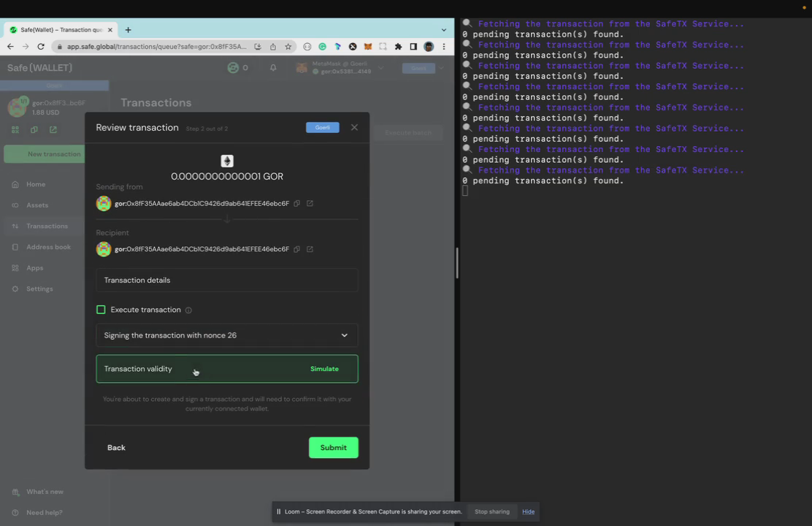Open the tab search chevron
This screenshot has width=812, height=526.
tap(444, 30)
